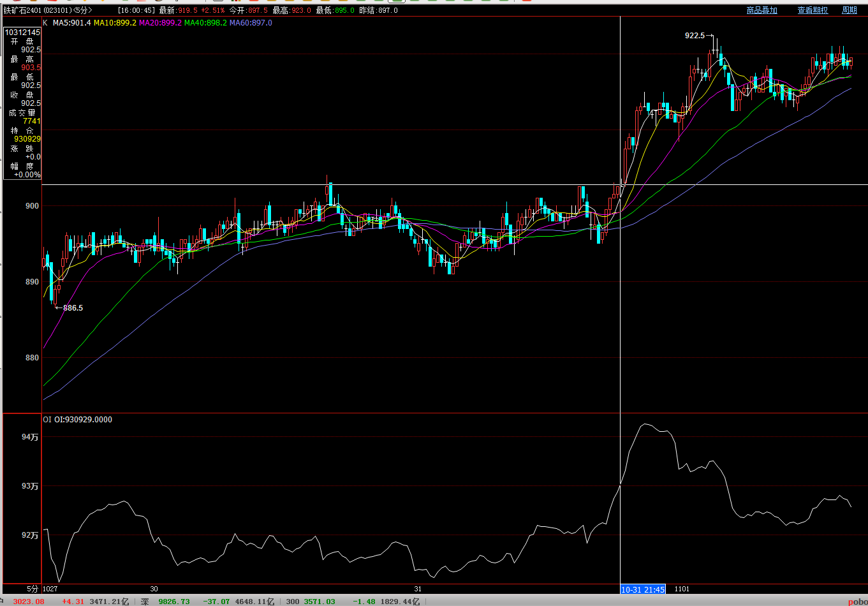Viewport: 868px width, 606px height.
Task: Click the 886.5 low price annotation
Action: pos(73,308)
